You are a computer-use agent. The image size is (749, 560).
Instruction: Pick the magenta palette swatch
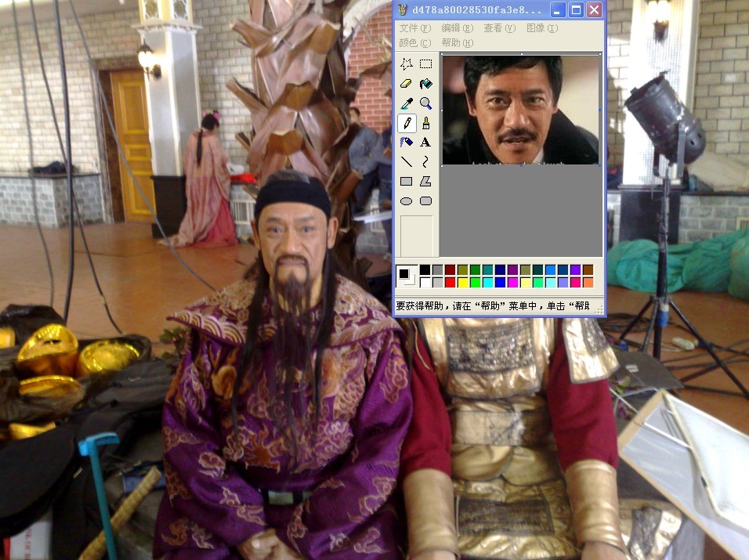(x=512, y=283)
